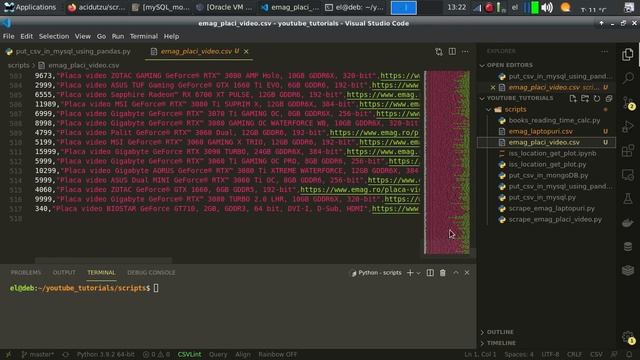Screen dimensions: 640x360
Task: Expand the OUTLINE section
Action: 500,332
